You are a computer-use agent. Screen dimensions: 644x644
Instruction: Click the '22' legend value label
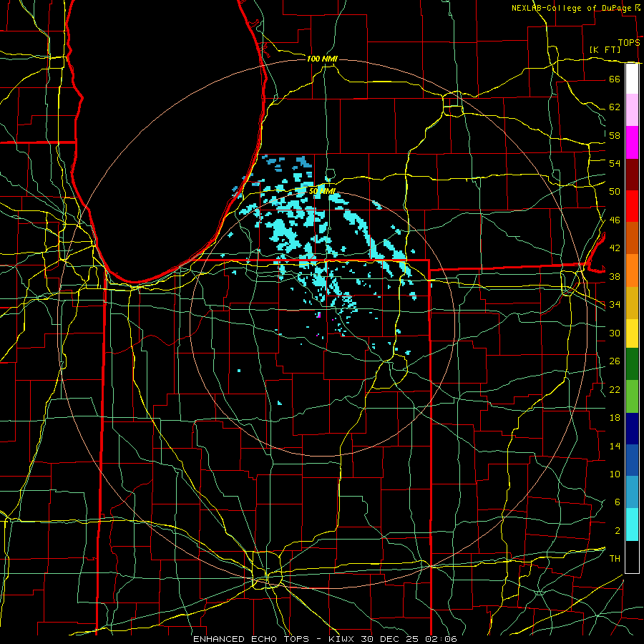(615, 389)
